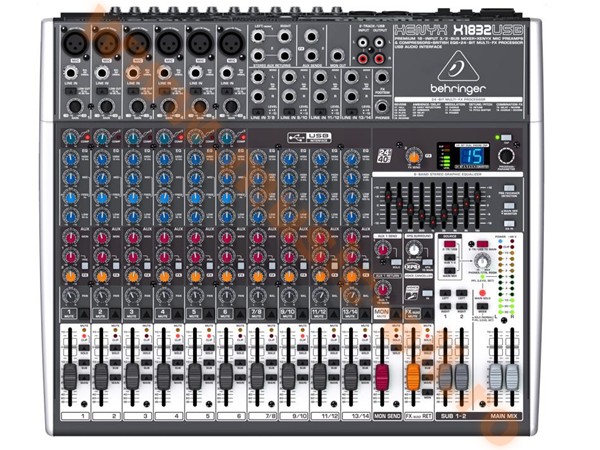
Task: Click the XPQ oval logo
Action: [412, 266]
